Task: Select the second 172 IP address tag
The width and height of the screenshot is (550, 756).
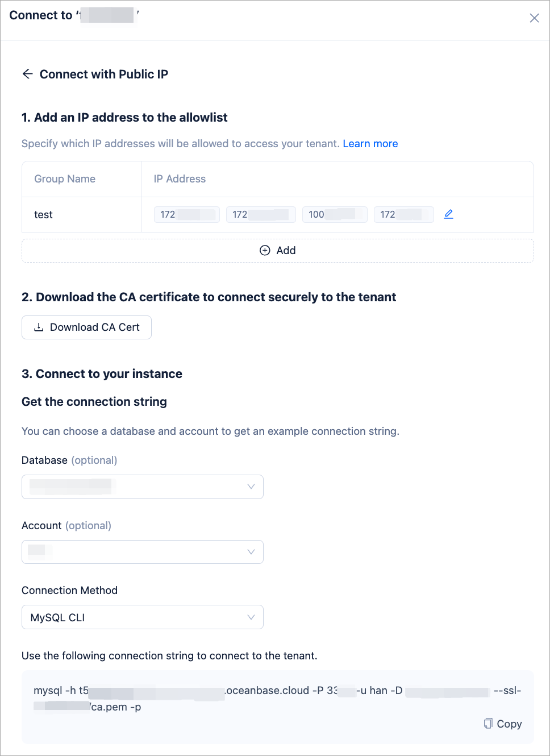Action: [x=261, y=214]
